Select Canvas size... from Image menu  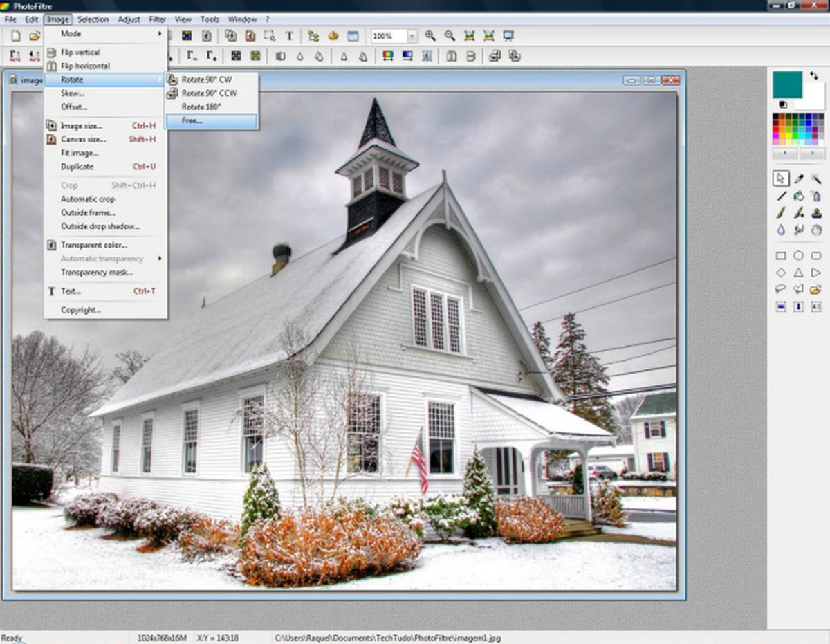(83, 139)
